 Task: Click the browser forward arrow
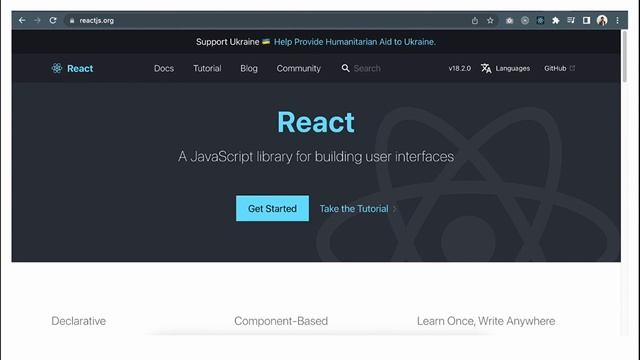(x=37, y=20)
